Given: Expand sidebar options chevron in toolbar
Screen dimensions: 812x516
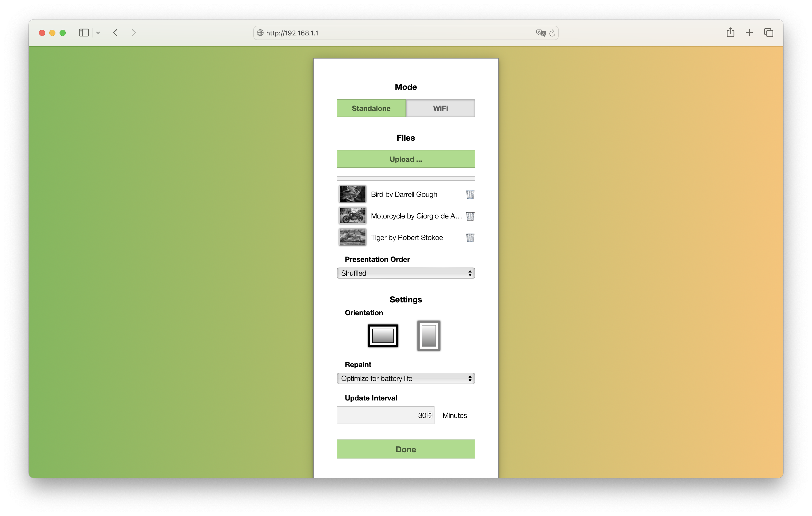Looking at the screenshot, I should (98, 33).
